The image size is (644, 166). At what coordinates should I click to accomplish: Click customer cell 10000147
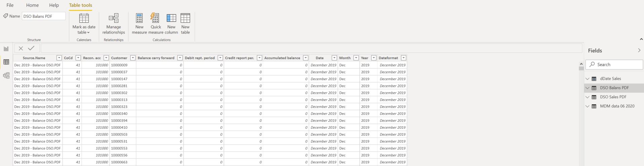[123, 79]
